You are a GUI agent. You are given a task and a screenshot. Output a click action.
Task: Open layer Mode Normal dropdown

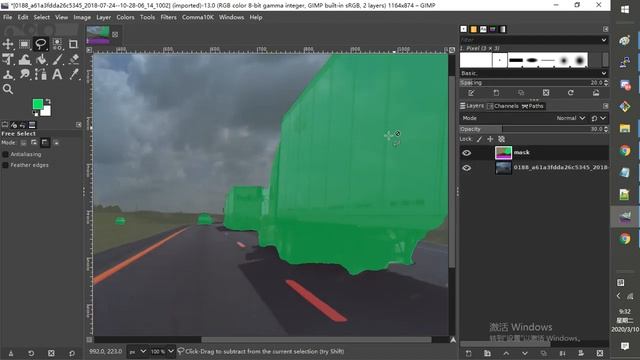click(571, 118)
